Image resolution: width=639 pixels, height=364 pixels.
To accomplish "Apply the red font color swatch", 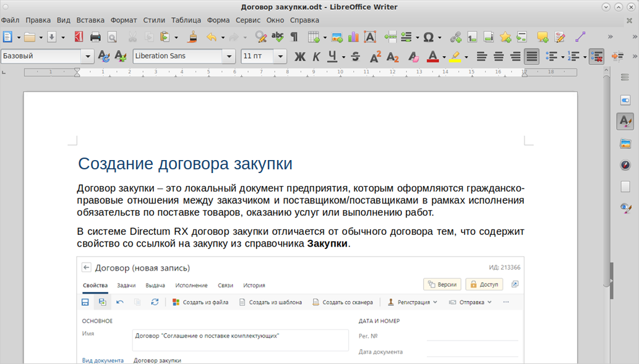I will coord(432,57).
